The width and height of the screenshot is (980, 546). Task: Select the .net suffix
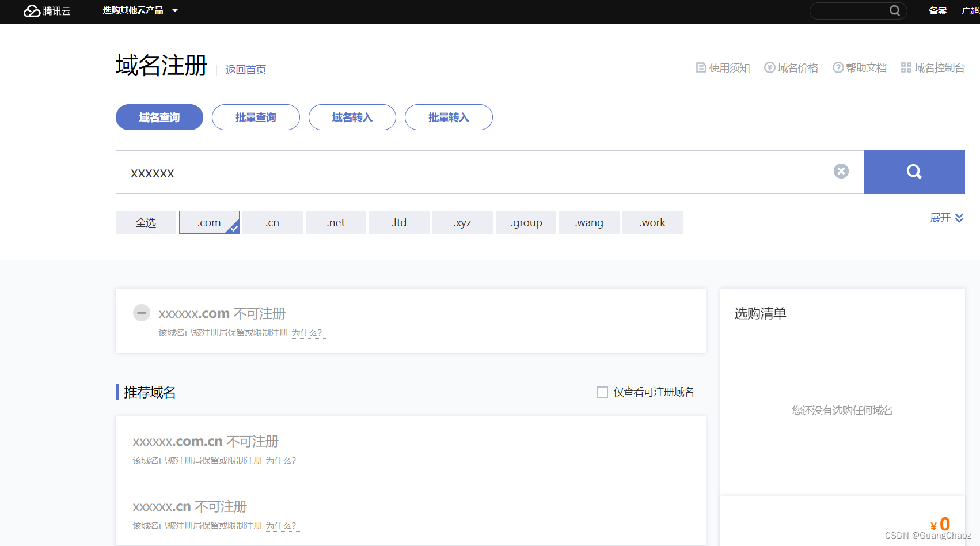[336, 222]
